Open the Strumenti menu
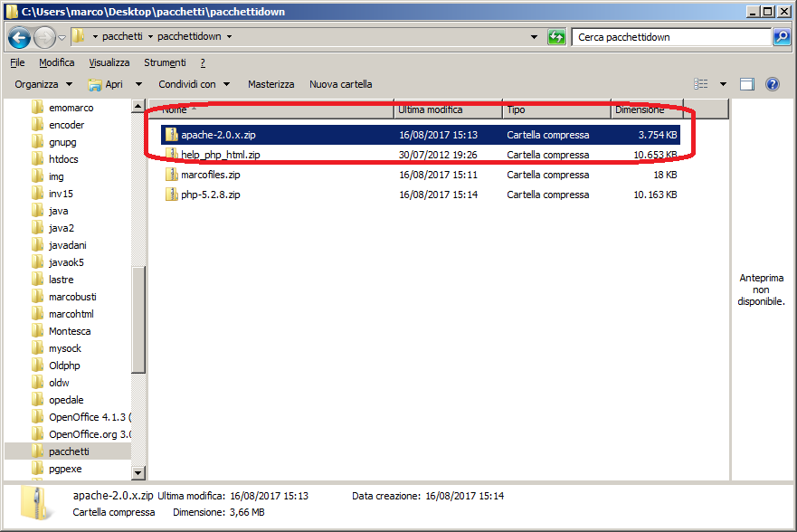This screenshot has height=532, width=797. click(x=165, y=62)
